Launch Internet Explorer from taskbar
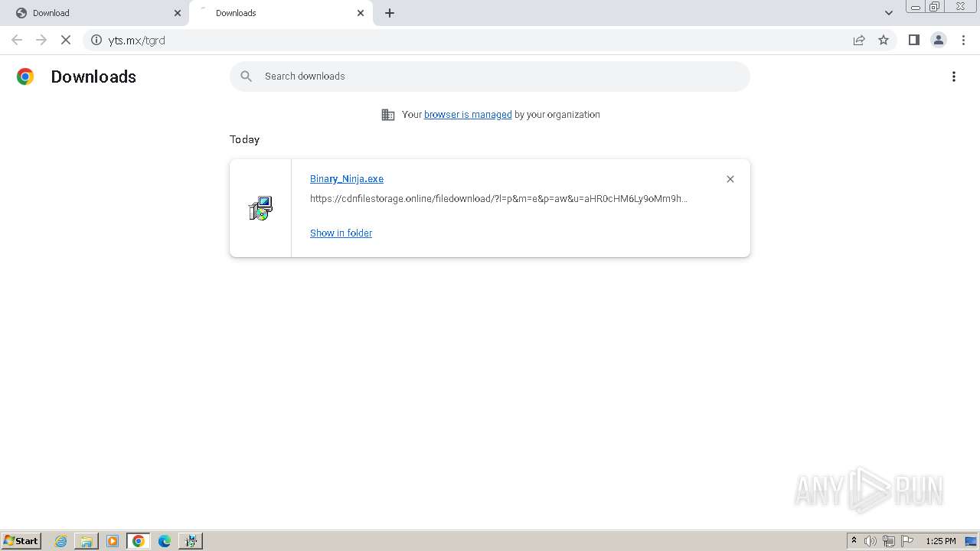This screenshot has height=551, width=980. (x=61, y=541)
